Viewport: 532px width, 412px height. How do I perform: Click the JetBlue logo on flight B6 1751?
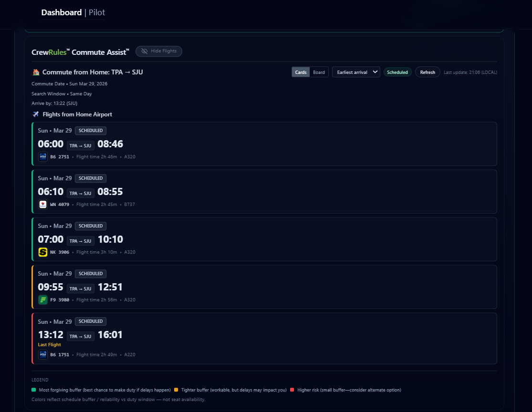tap(43, 354)
